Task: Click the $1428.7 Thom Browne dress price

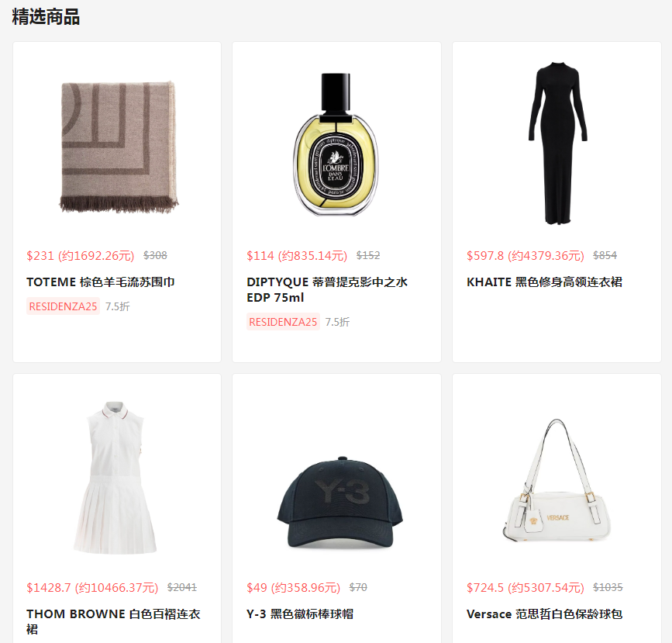Action: pos(92,588)
